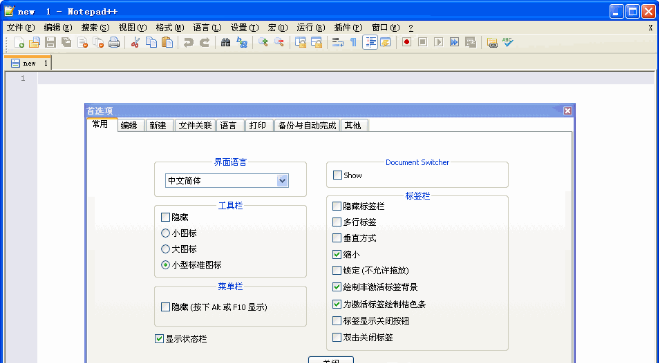This screenshot has width=659, height=363.
Task: Switch to the 编辑 preferences tab
Action: (131, 126)
